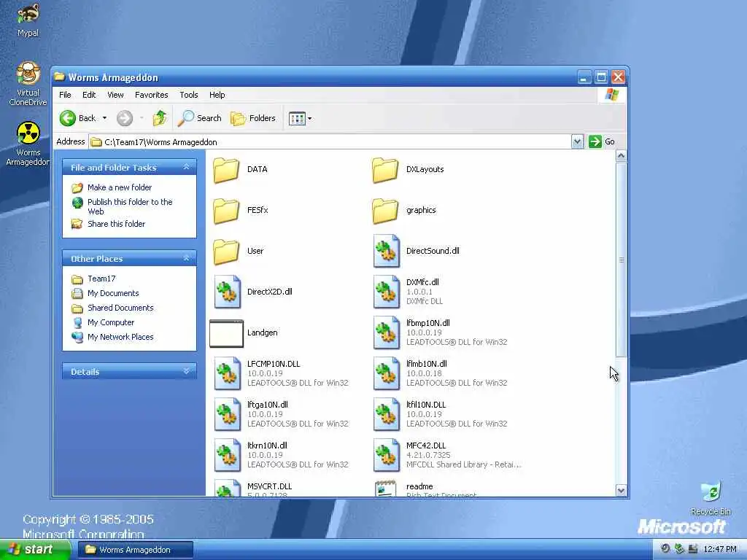Click the Address bar path field

tap(330, 142)
